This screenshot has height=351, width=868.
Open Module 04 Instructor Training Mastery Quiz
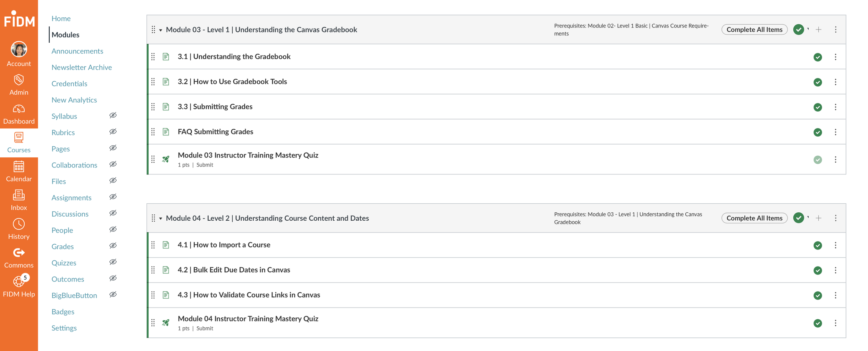(248, 319)
